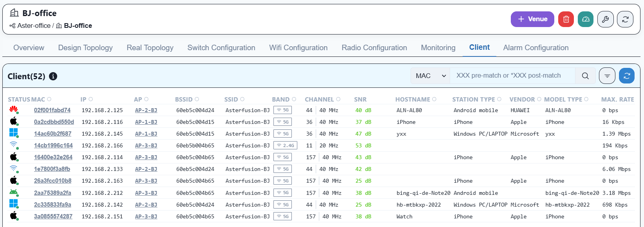Screen dimensions: 644x227
Task: Open client MAC link 3a0855574287
Action: [53, 216]
